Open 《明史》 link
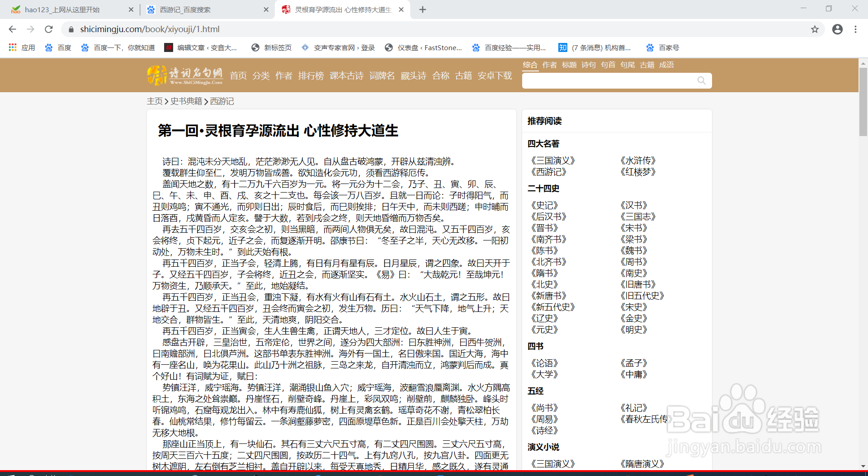The image size is (868, 476). 633,330
